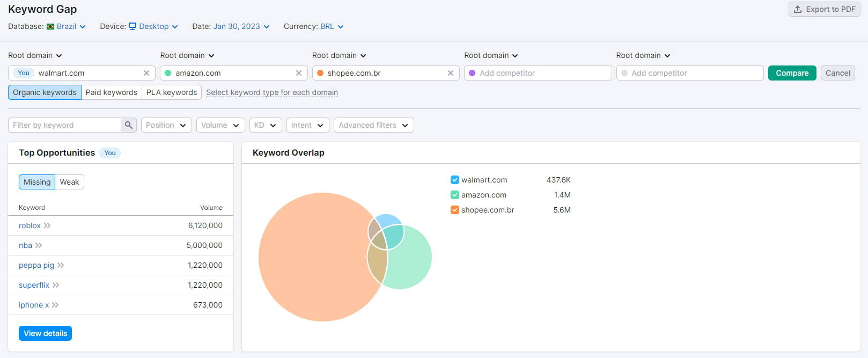Viewport: 868px width, 358px height.
Task: Open the KD filter dropdown
Action: click(x=266, y=125)
